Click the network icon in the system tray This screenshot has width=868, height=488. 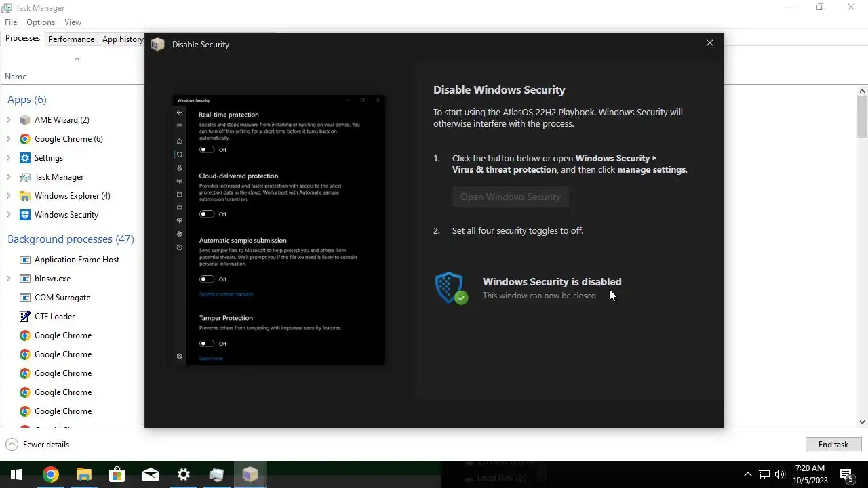tap(764, 474)
